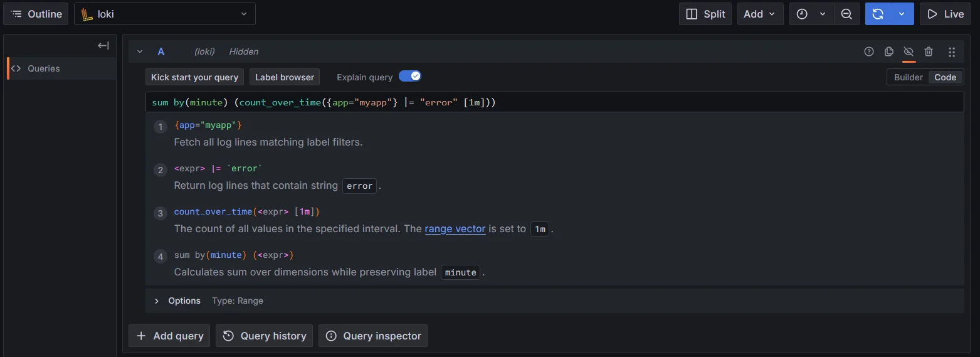
Task: Toggle query A visibility eye icon
Action: click(x=909, y=51)
